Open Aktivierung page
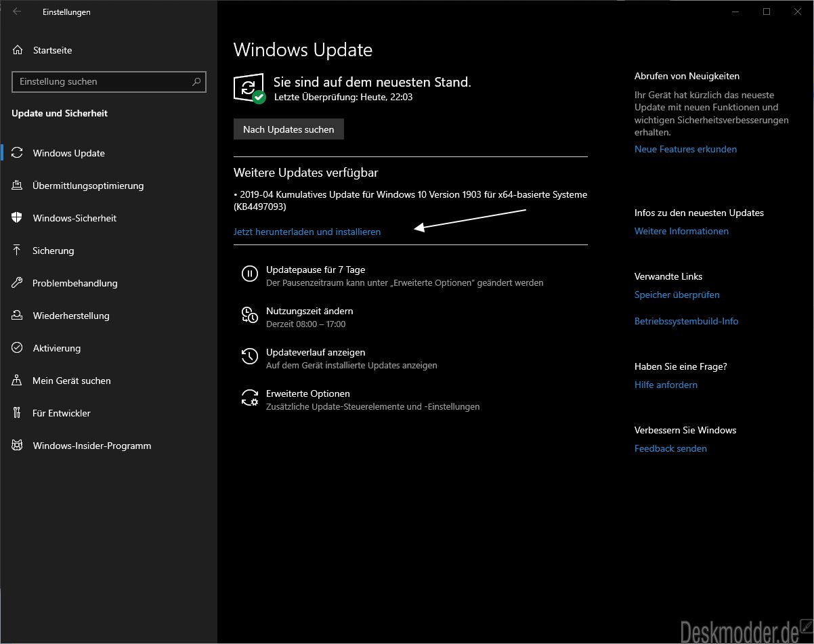 coord(108,348)
